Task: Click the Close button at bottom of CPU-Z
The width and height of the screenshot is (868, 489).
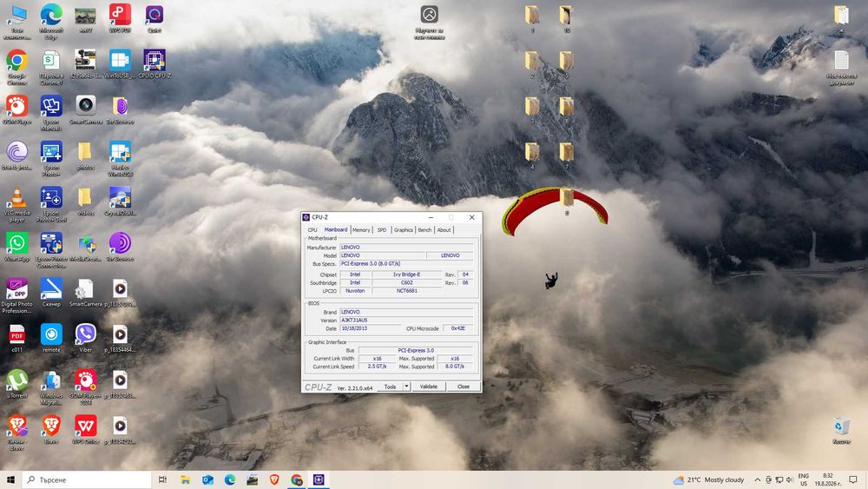Action: [x=464, y=387]
